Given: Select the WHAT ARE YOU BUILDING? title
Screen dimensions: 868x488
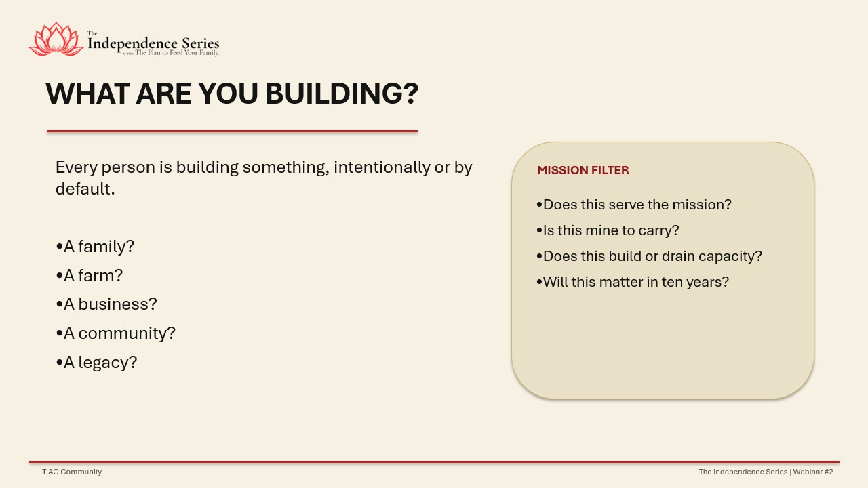Looking at the screenshot, I should [x=232, y=94].
